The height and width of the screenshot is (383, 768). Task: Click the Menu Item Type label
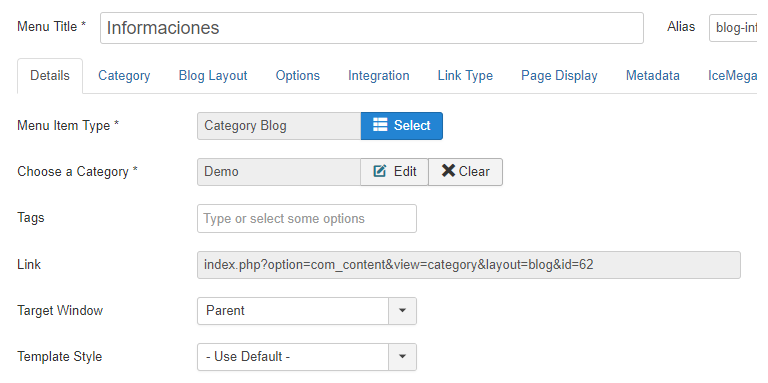point(68,126)
